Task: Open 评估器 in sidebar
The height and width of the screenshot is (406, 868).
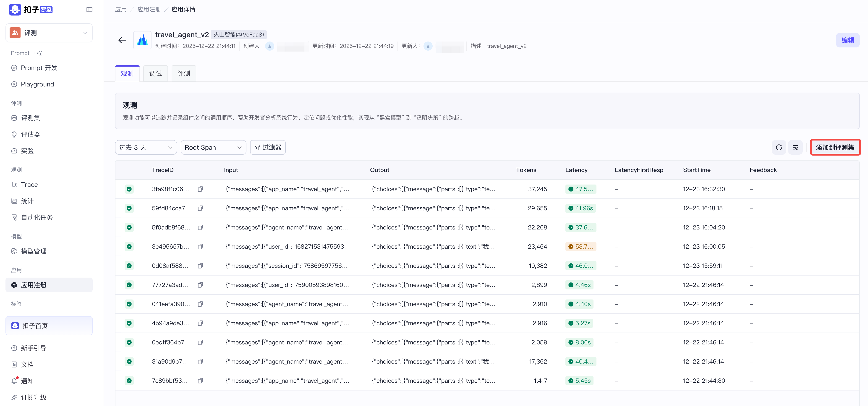Action: tap(49, 134)
